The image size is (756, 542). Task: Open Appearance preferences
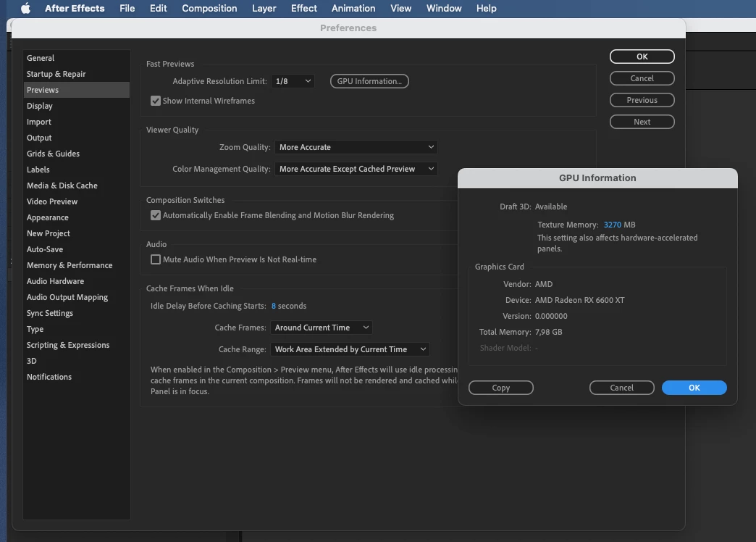point(77,217)
